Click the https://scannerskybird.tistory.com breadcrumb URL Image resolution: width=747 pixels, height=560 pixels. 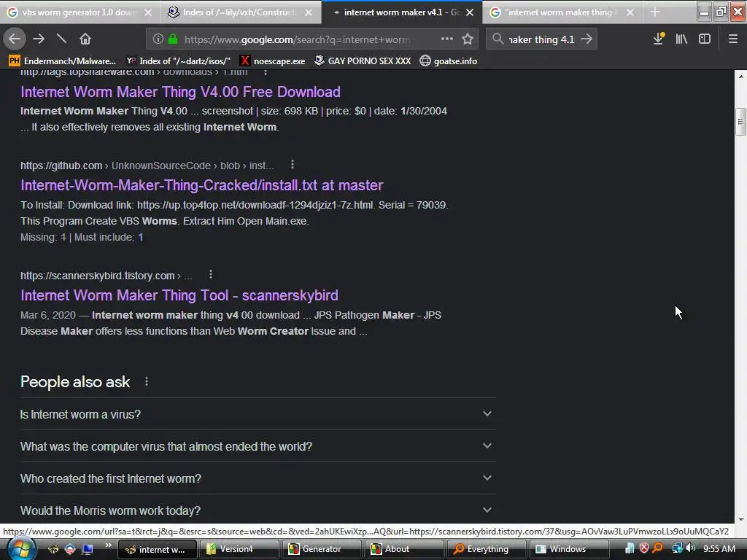pyautogui.click(x=97, y=276)
